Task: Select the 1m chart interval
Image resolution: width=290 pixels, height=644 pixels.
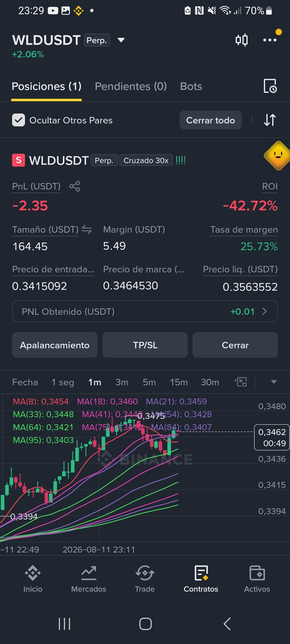Action: click(95, 382)
